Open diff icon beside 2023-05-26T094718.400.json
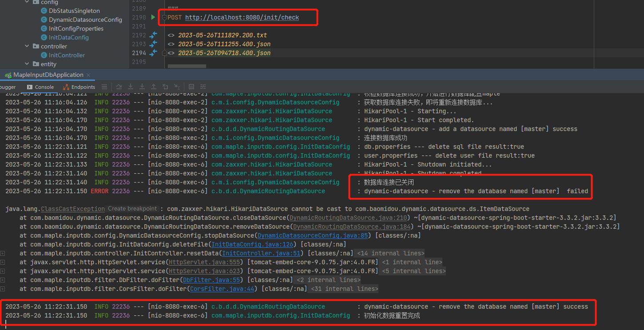644x330 pixels. coord(153,53)
